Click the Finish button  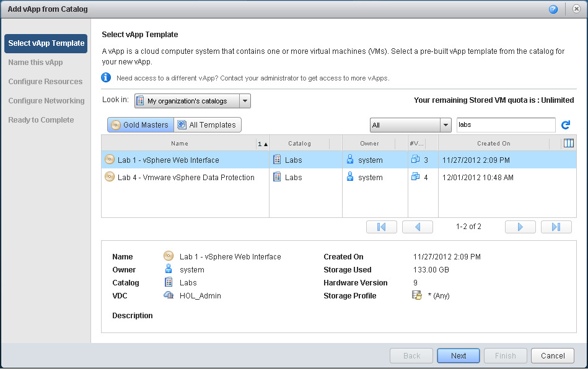506,356
